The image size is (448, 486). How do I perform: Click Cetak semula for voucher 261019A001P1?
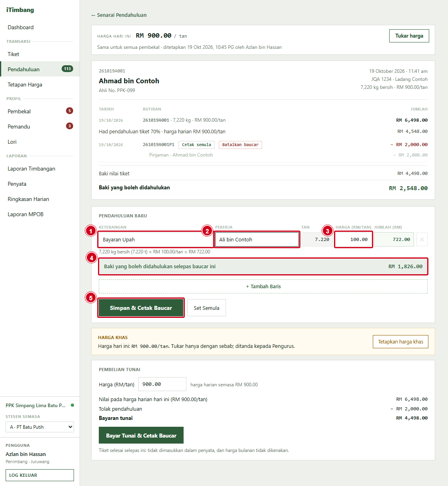click(196, 145)
